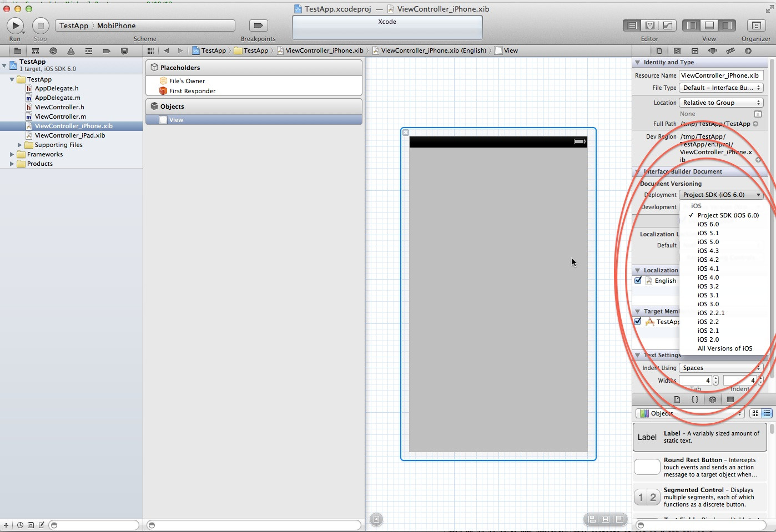The height and width of the screenshot is (532, 776).
Task: Collapse the TestApp project root
Action: [x=4, y=65]
